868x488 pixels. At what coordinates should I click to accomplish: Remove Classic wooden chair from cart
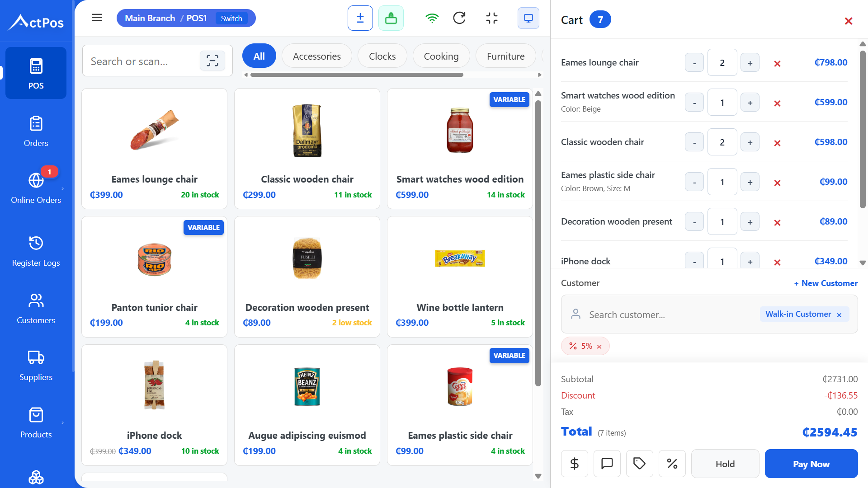tap(777, 143)
